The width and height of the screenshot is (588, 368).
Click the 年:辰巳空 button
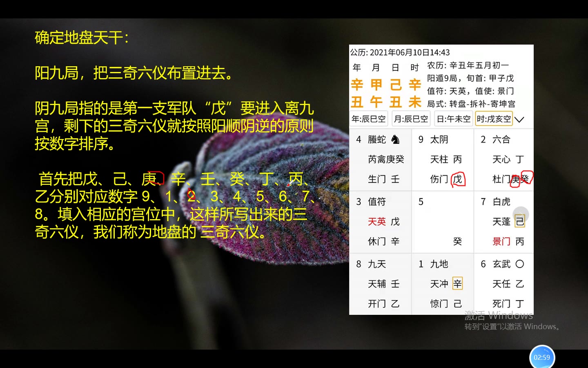point(369,119)
